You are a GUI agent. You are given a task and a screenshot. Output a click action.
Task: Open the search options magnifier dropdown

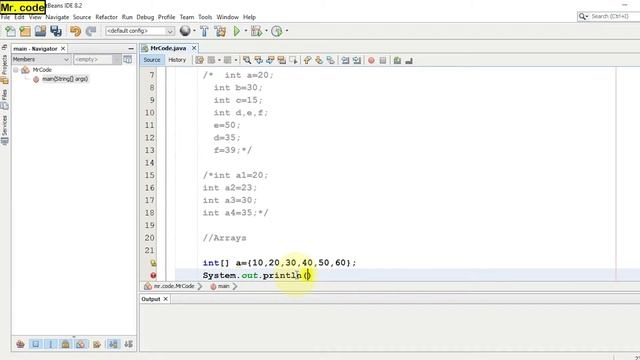[583, 16]
